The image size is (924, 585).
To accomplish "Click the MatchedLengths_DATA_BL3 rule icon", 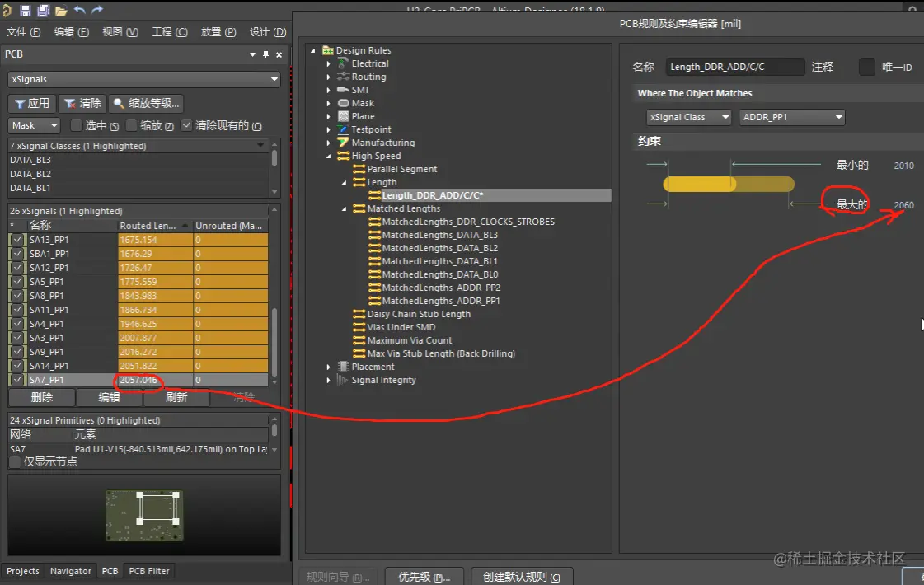I will pyautogui.click(x=374, y=235).
